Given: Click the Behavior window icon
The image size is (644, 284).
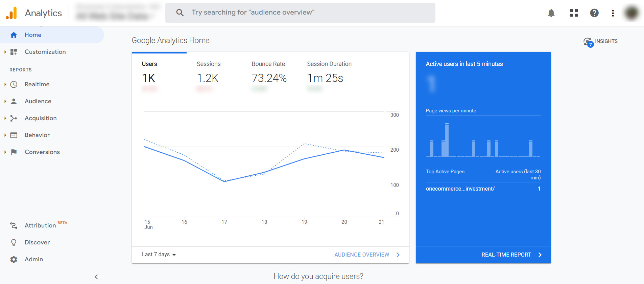Looking at the screenshot, I should click(x=14, y=135).
